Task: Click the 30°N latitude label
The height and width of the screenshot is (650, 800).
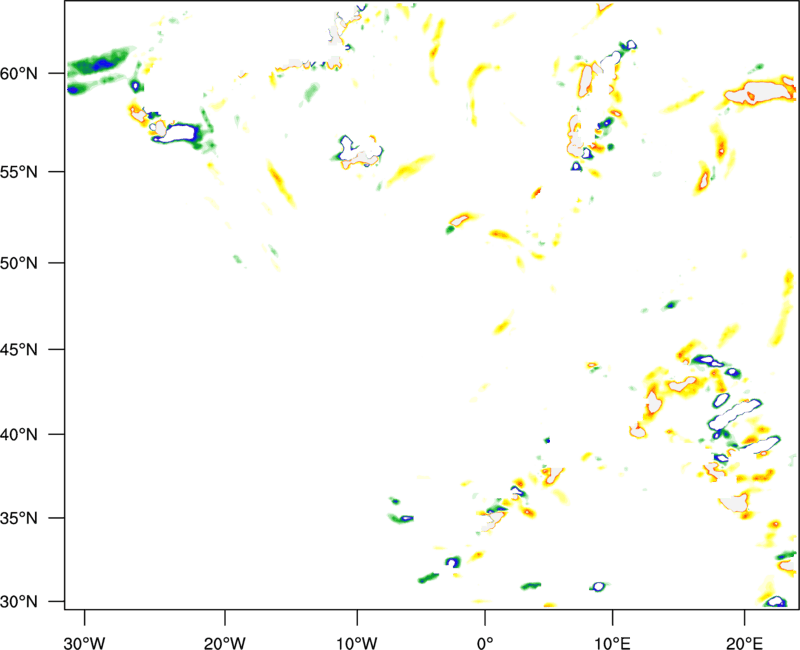Action: pos(19,602)
